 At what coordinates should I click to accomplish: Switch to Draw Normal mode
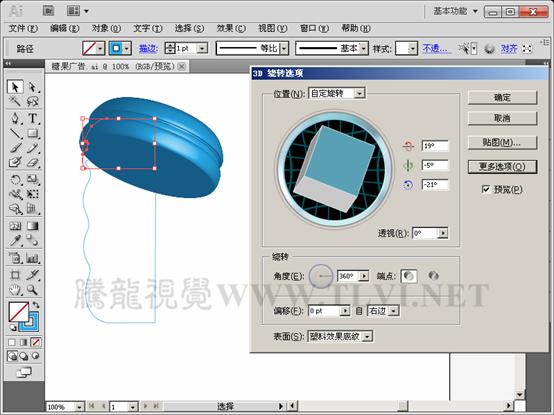pyautogui.click(x=12, y=356)
